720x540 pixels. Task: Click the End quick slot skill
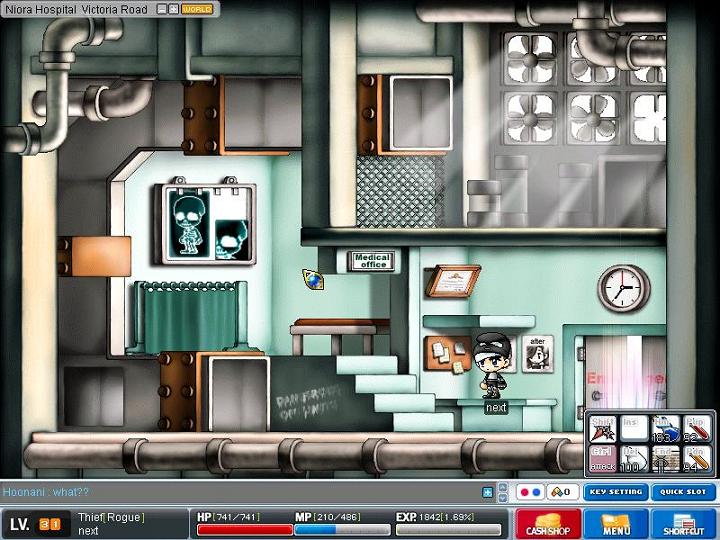tap(664, 458)
